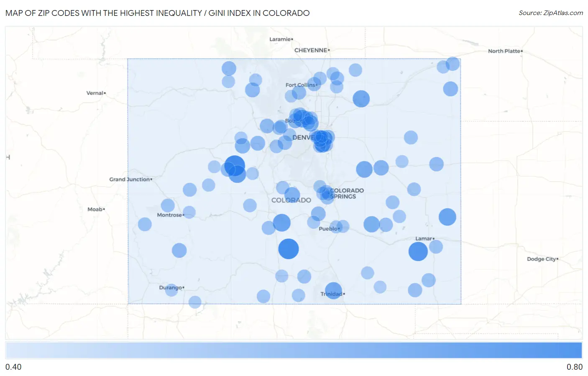The image size is (588, 376).
Task: Click the Gini index gradient legend bar
Action: click(294, 350)
